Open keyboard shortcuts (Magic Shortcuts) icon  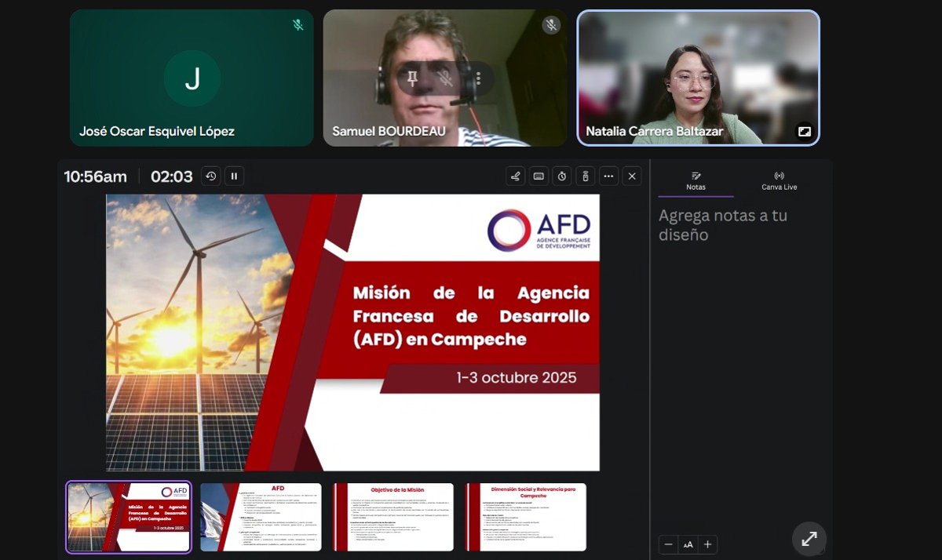(x=539, y=176)
